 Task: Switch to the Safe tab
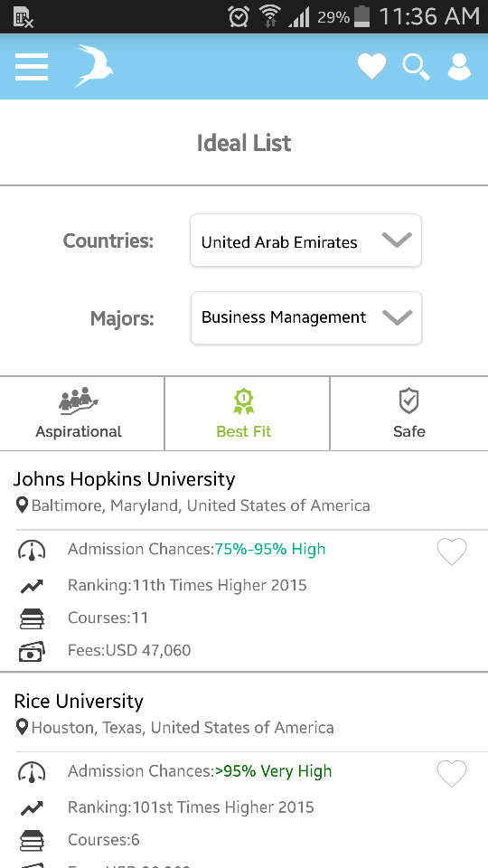[408, 413]
